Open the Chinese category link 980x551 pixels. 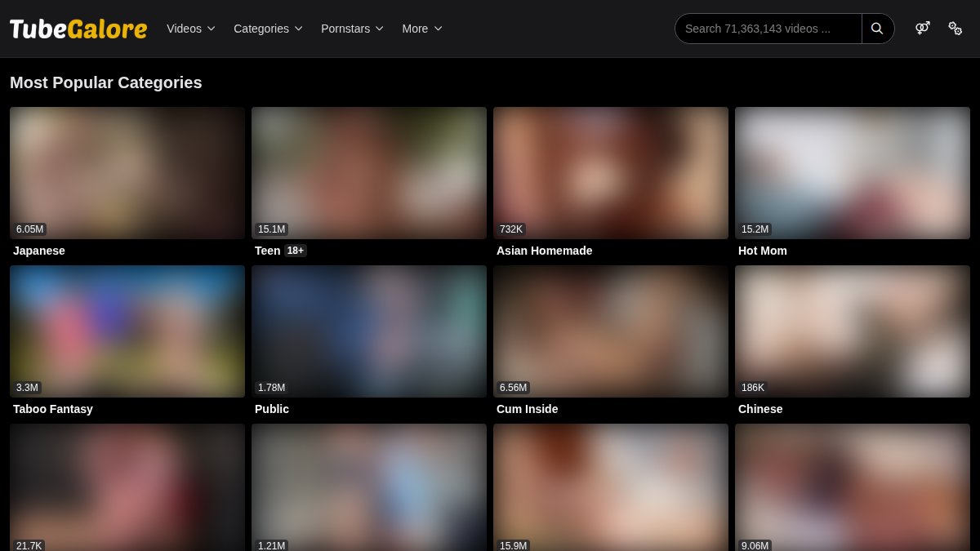tap(760, 409)
